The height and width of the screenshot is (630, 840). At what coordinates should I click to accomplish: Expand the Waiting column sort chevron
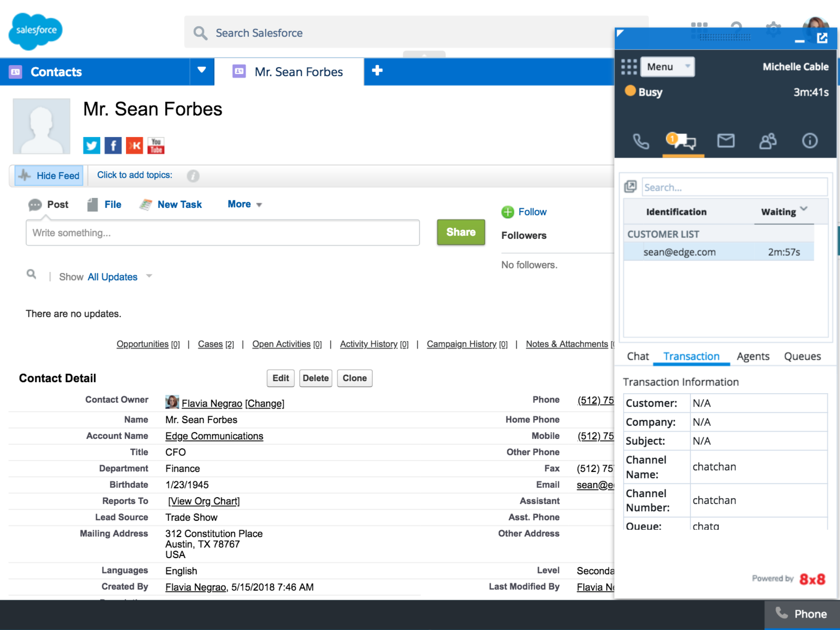(x=804, y=208)
